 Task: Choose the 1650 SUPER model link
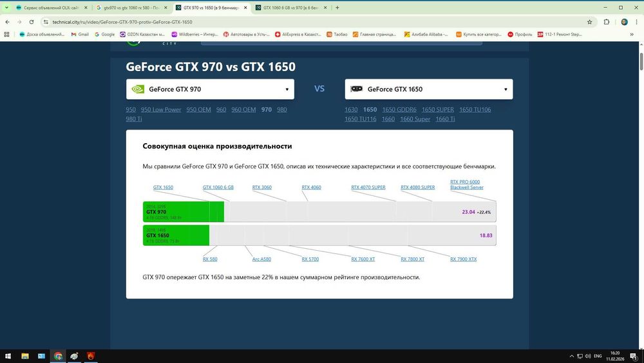coord(438,110)
